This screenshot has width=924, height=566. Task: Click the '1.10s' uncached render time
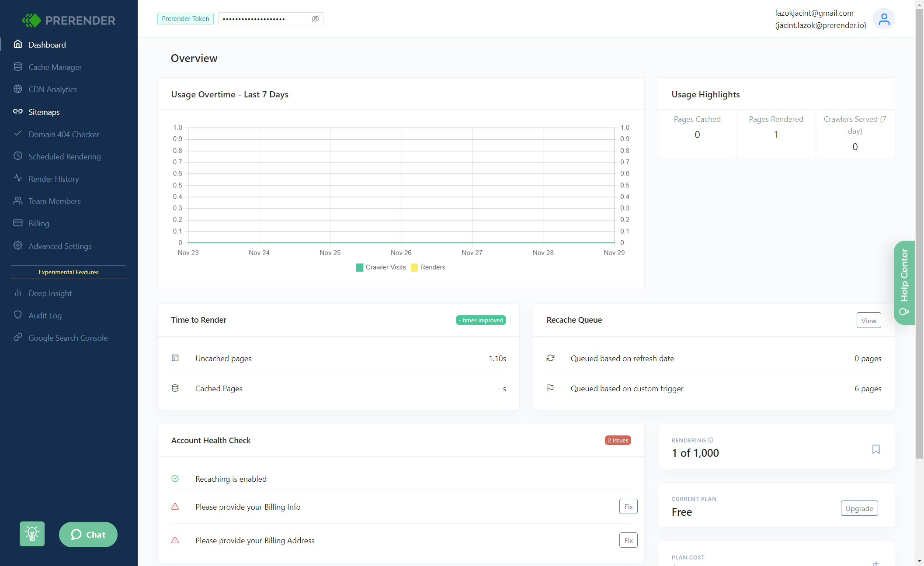pos(497,358)
